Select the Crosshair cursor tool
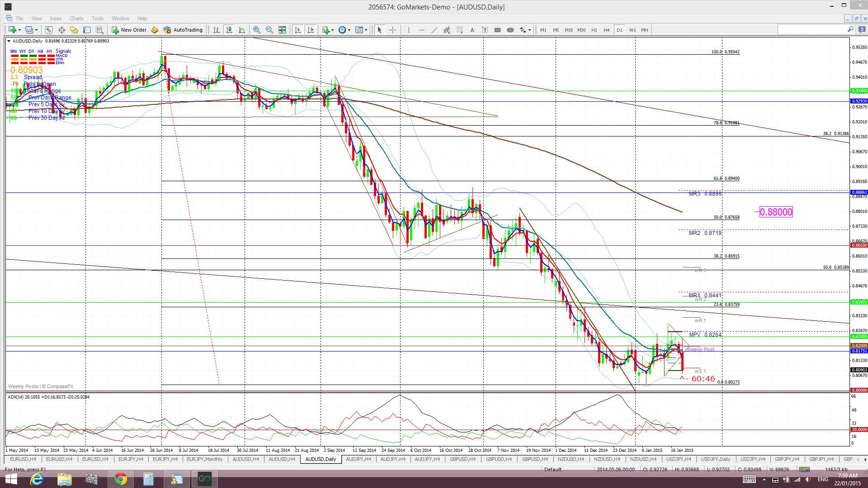The image size is (868, 488). 392,30
